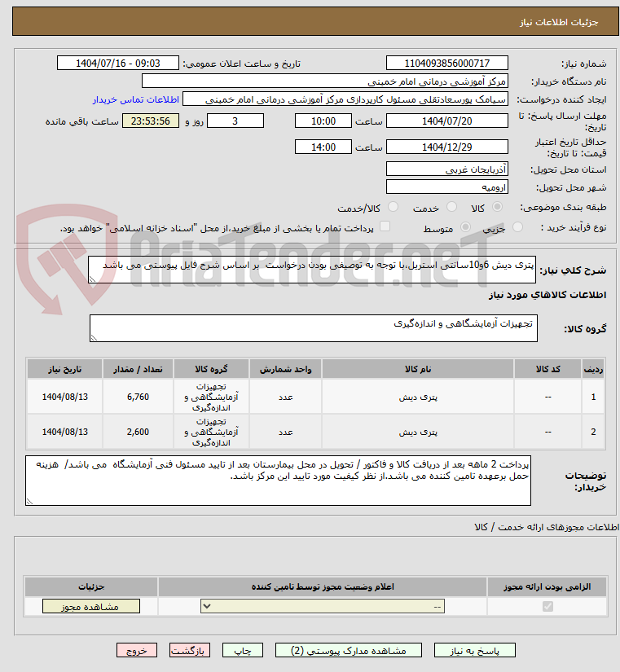Click the چاپ print button
Viewport: 620px width, 672px height.
243,651
